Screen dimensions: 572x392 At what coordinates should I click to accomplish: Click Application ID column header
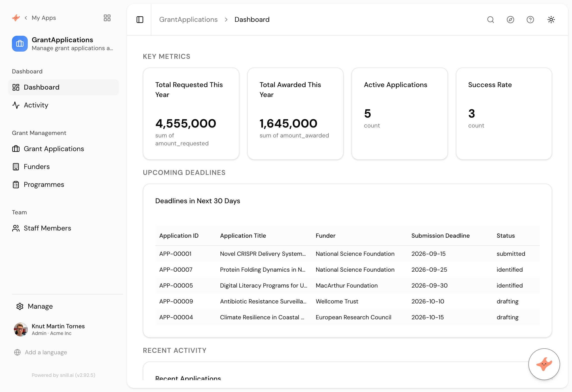click(x=179, y=236)
